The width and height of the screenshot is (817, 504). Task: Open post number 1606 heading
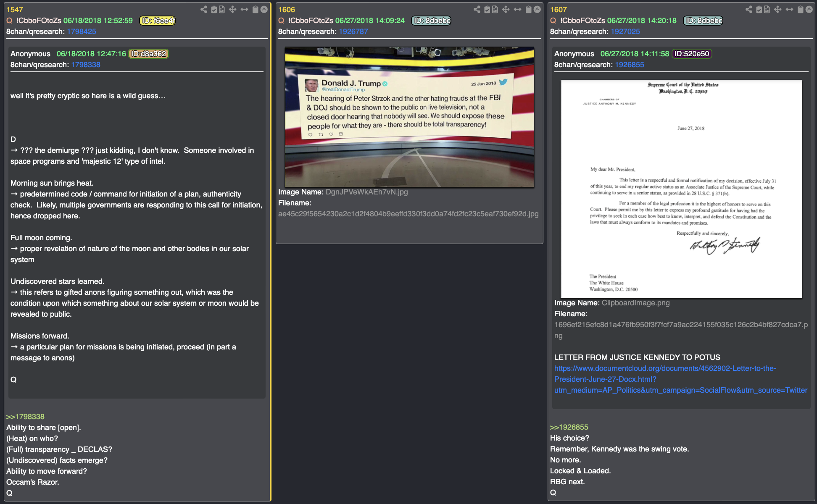point(287,9)
